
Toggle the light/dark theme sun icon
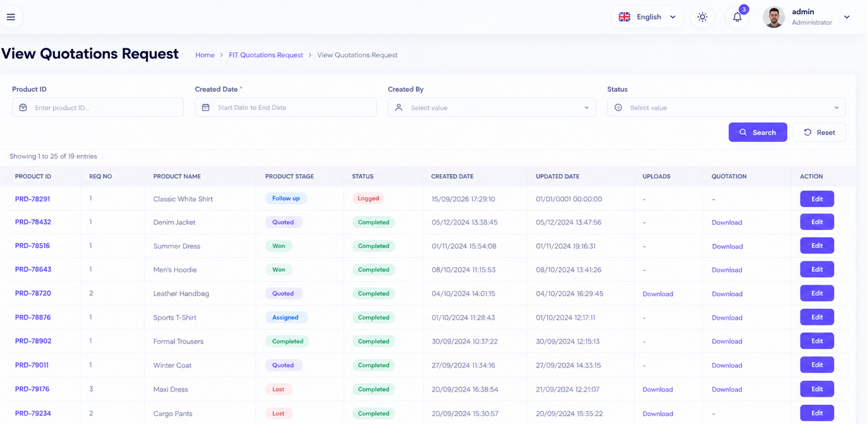702,17
